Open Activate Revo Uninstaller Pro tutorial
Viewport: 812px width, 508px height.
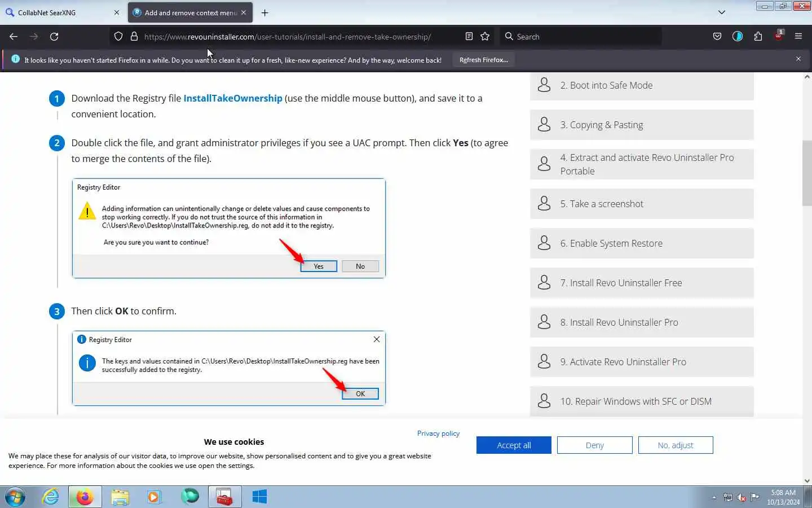click(642, 362)
